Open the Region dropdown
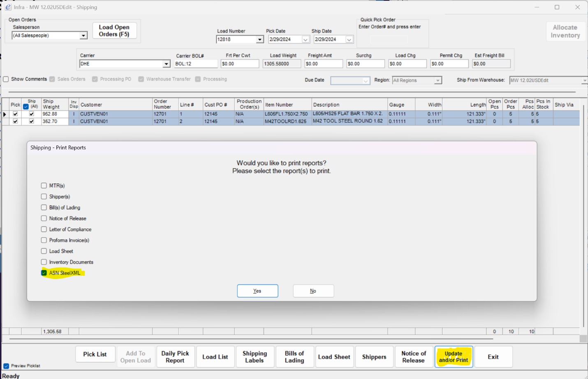The image size is (588, 379). tap(439, 80)
